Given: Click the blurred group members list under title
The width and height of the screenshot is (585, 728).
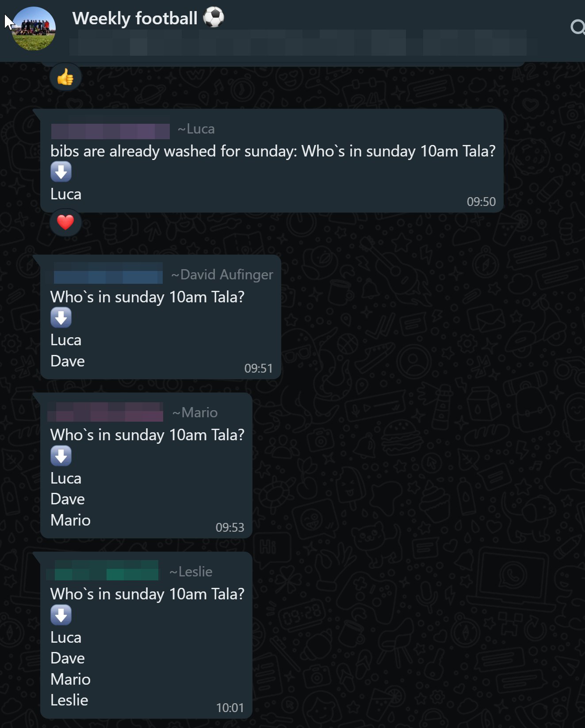Looking at the screenshot, I should (297, 43).
